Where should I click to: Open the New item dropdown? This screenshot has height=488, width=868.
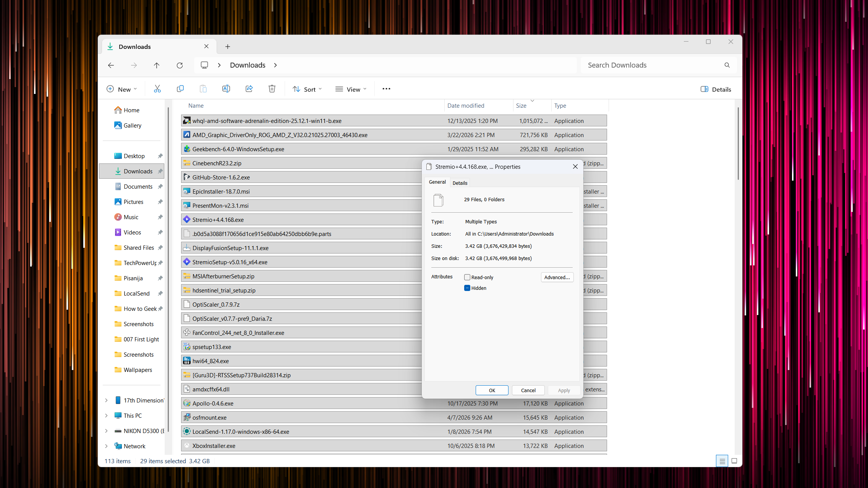click(121, 89)
